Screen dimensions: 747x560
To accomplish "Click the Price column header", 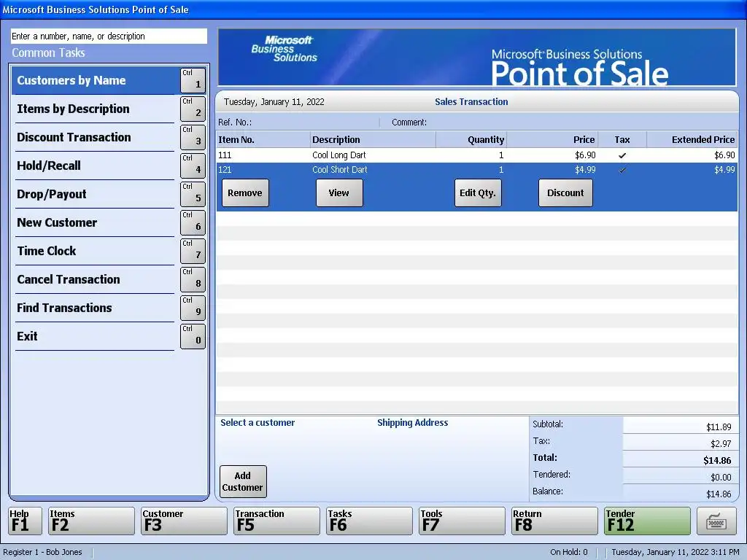I will coord(552,139).
